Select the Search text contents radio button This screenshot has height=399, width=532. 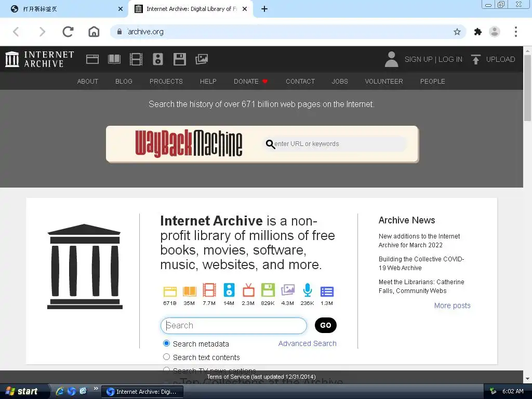coord(166,356)
